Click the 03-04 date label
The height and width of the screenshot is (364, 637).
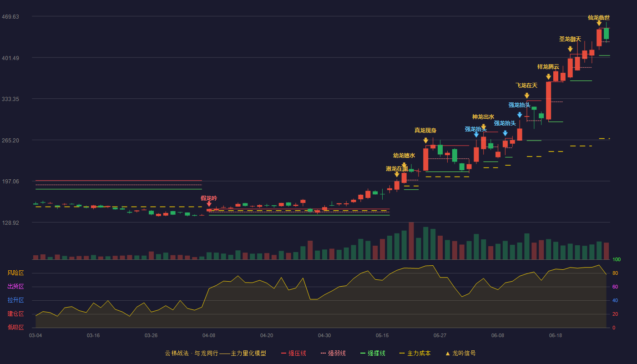click(x=35, y=335)
